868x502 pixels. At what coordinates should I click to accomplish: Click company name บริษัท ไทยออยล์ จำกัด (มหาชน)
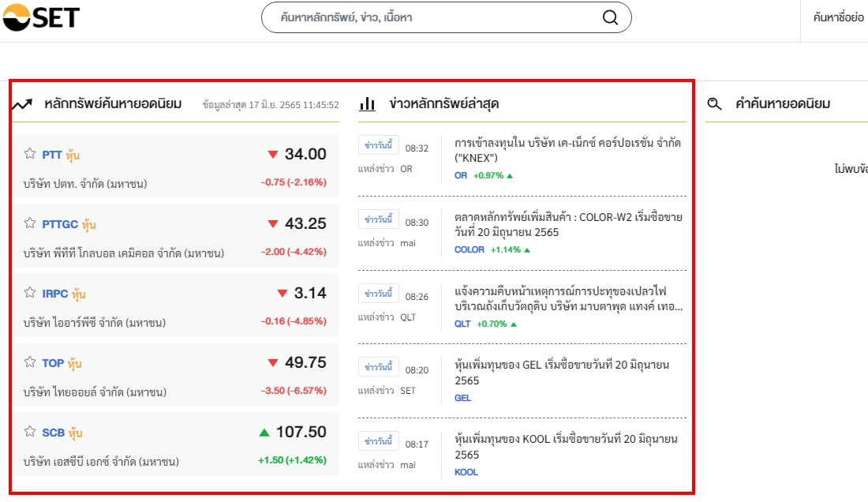[x=95, y=392]
